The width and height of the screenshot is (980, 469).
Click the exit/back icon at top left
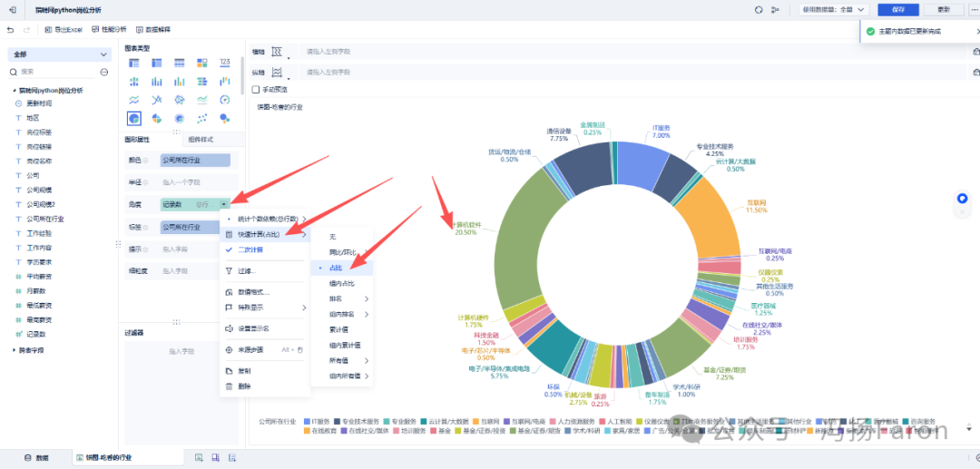pyautogui.click(x=13, y=10)
